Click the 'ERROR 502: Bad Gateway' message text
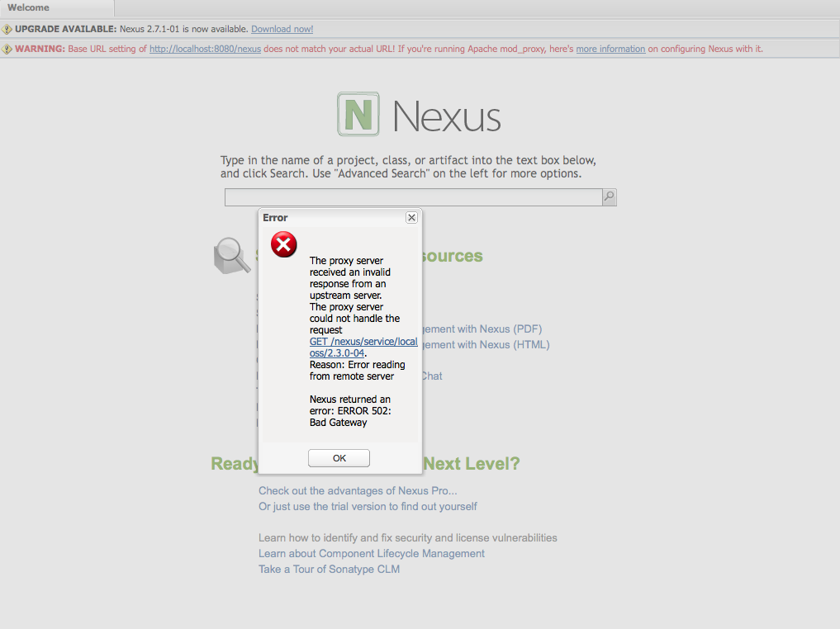840x629 pixels. tap(350, 417)
